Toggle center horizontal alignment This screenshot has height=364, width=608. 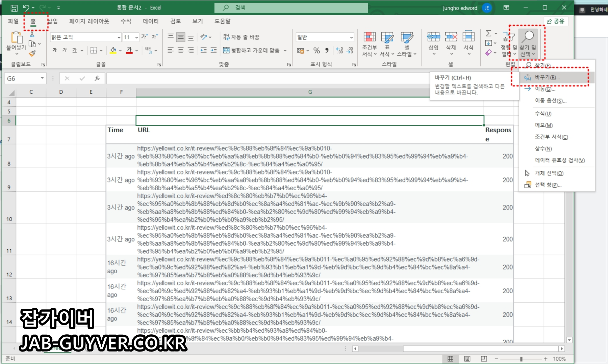pyautogui.click(x=181, y=50)
